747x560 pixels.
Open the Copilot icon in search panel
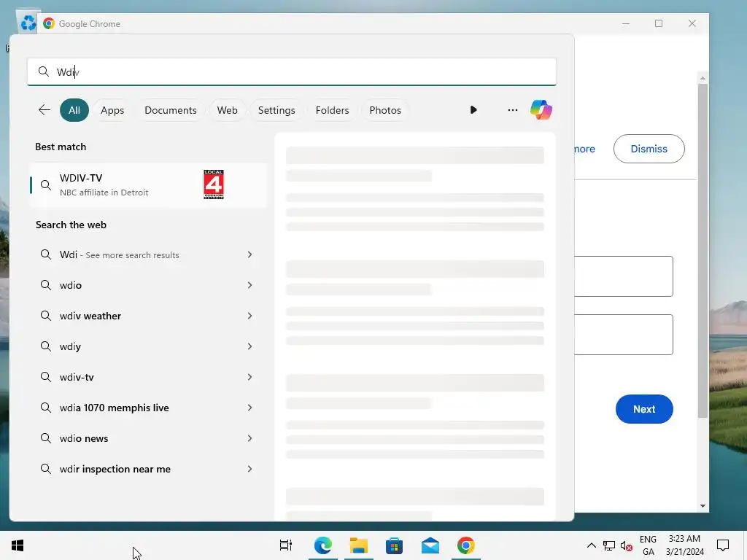(541, 110)
